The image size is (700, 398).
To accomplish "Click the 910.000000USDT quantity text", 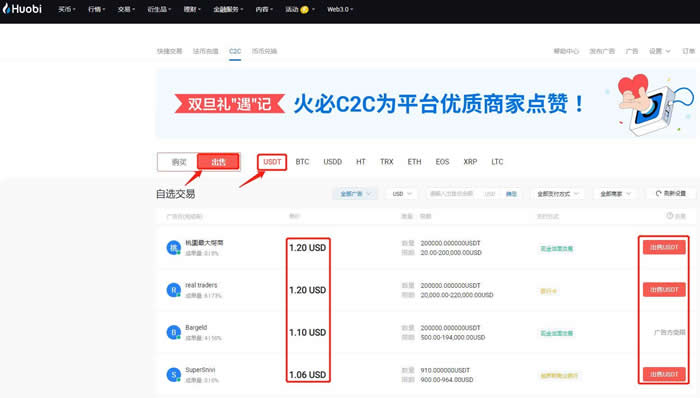I will 445,370.
